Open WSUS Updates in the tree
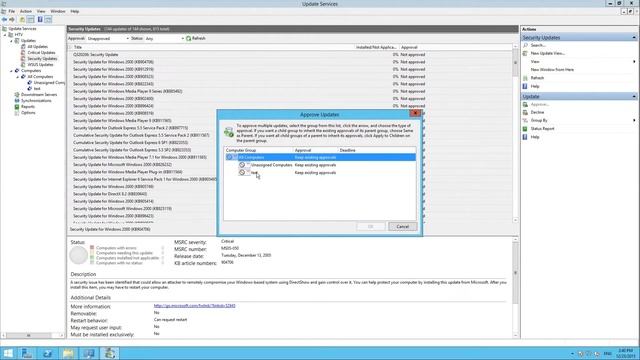Screen dimensions: 640x360 [x=40, y=64]
